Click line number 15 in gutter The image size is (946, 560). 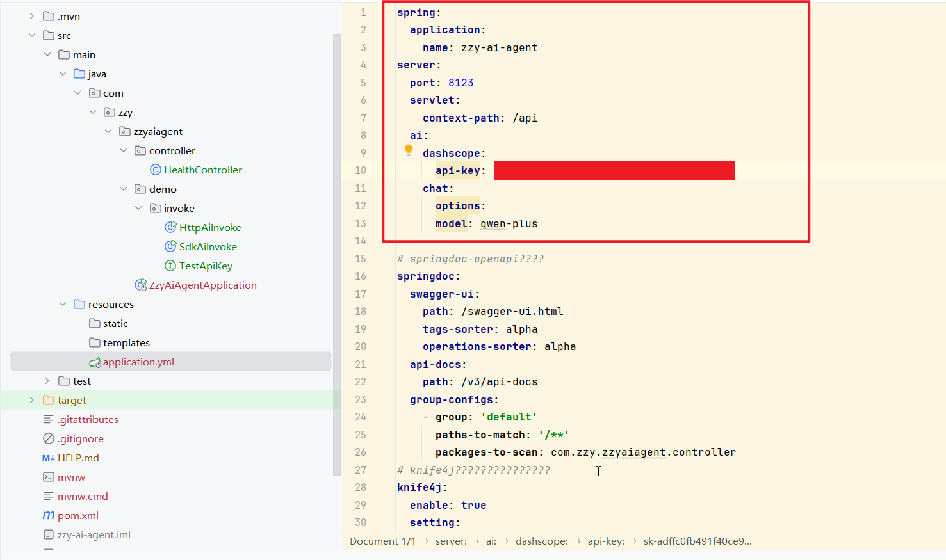[361, 259]
